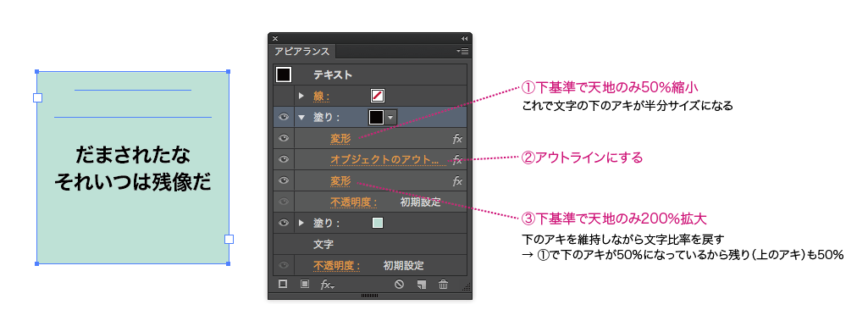Screen dimensions: 868x332
Task: Close the アピアランス panel with the x
Action: pyautogui.click(x=275, y=38)
